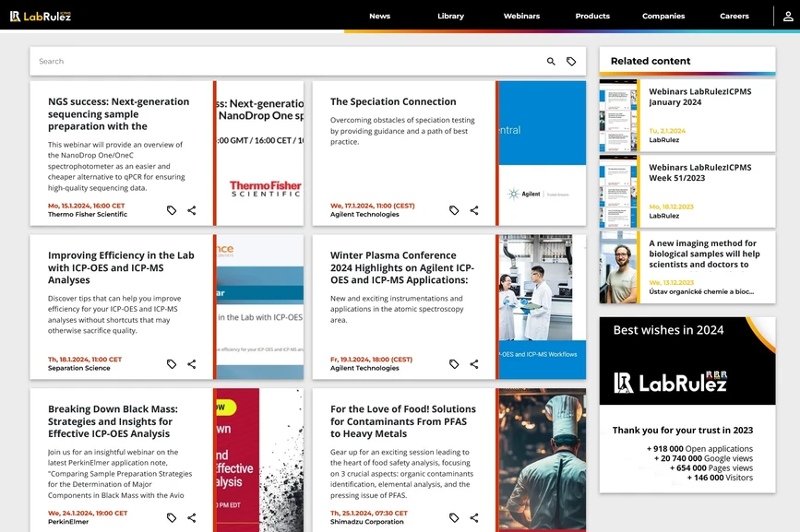Open For the Love of Food title
Screen dimensions: 800x532
pos(402,421)
